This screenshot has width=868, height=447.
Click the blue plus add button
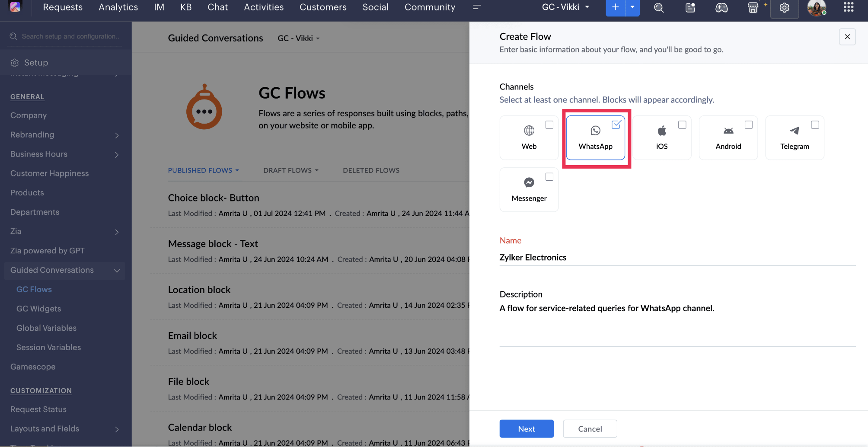pos(615,7)
